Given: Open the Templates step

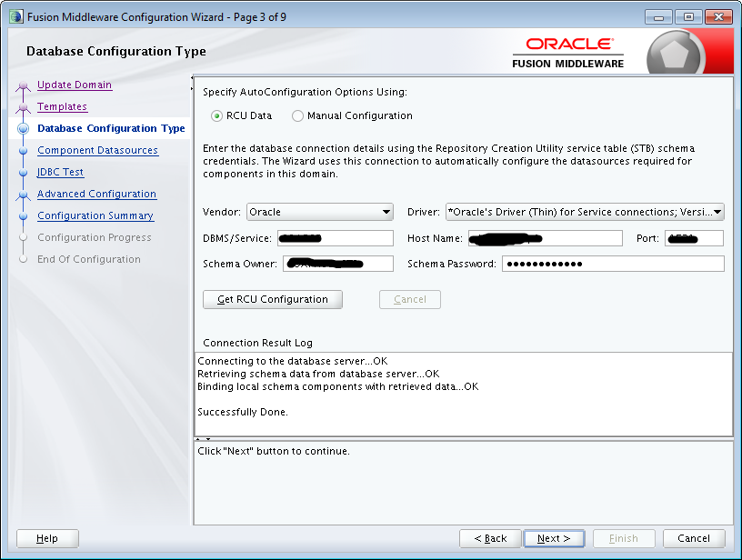Looking at the screenshot, I should coord(61,106).
